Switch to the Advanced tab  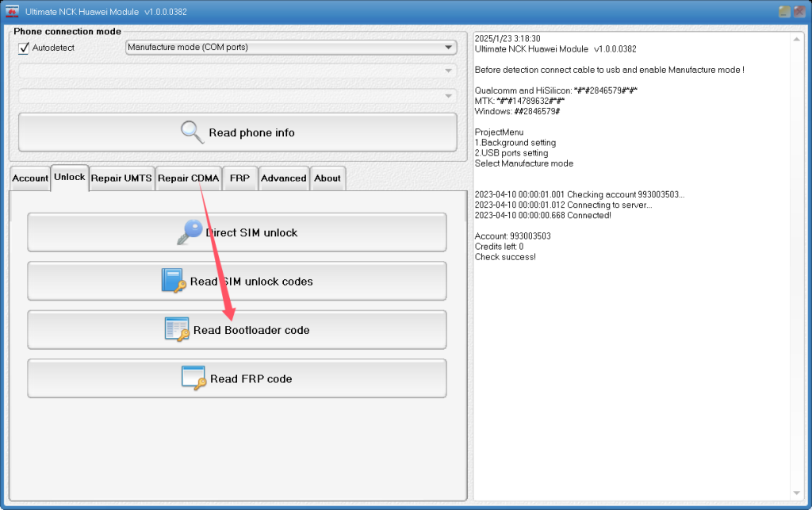coord(284,178)
